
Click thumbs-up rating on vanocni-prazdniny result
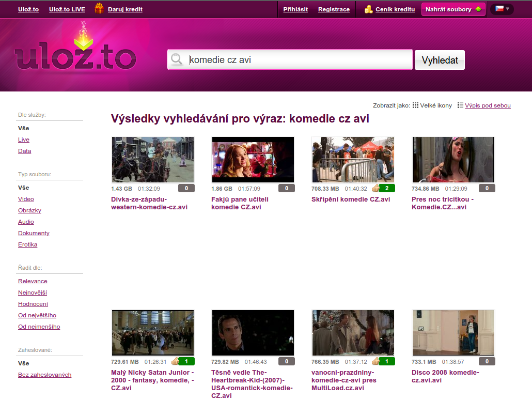pyautogui.click(x=376, y=361)
